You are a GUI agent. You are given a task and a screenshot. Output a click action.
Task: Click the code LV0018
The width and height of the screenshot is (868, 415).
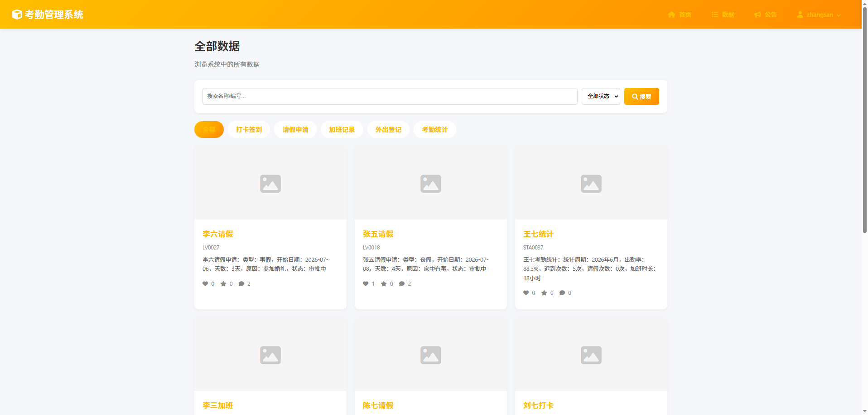(x=371, y=248)
